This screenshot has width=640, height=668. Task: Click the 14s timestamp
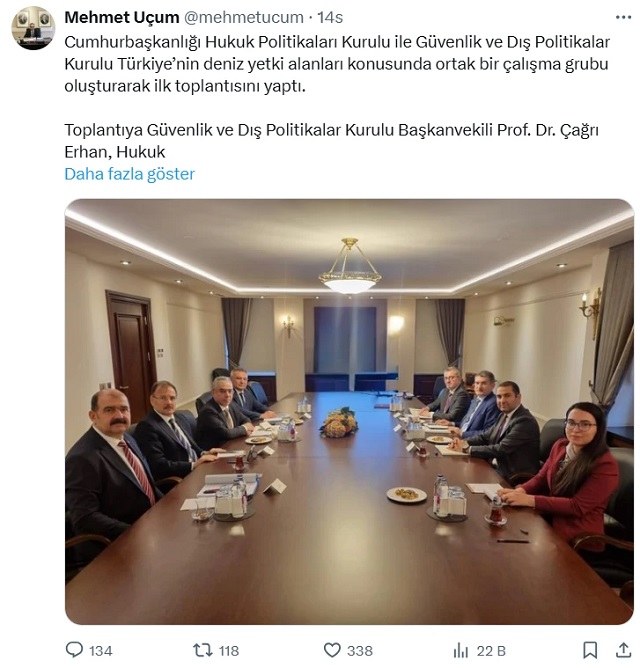(330, 17)
